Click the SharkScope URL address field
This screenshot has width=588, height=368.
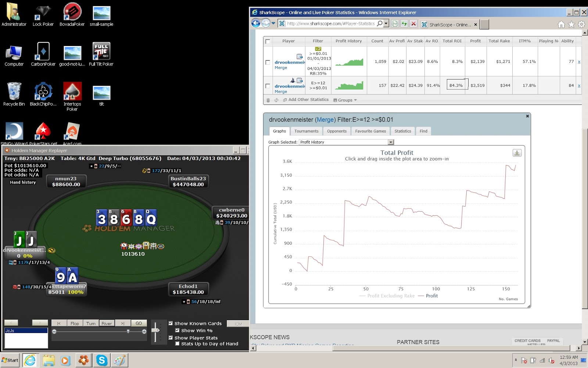330,24
